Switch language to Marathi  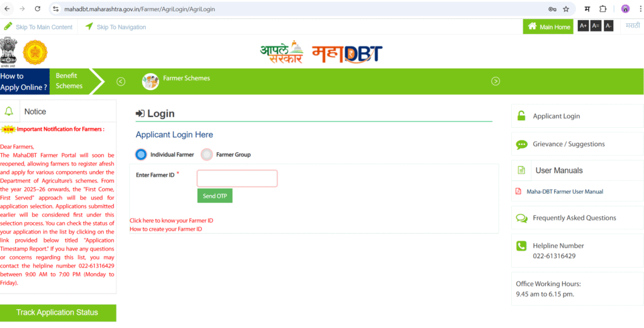633,26
